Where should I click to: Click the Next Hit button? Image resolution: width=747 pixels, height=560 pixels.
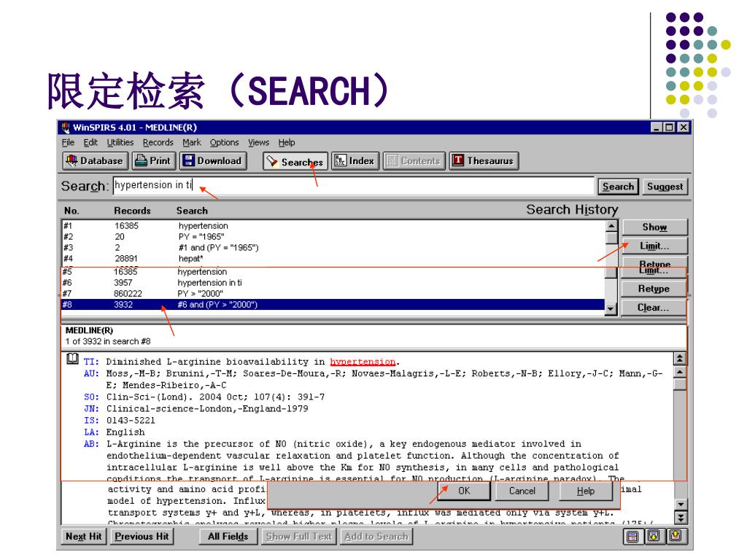(84, 537)
